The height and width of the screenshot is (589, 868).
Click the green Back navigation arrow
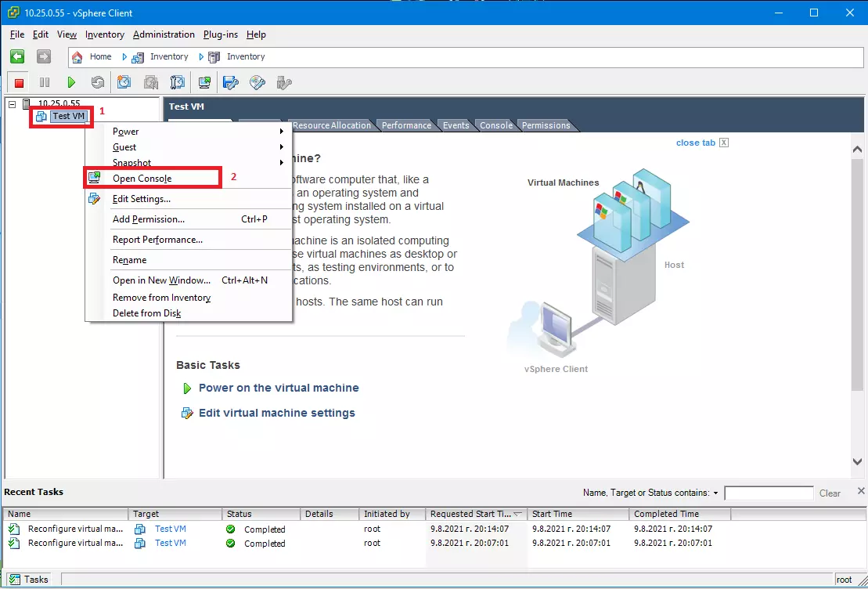click(17, 56)
